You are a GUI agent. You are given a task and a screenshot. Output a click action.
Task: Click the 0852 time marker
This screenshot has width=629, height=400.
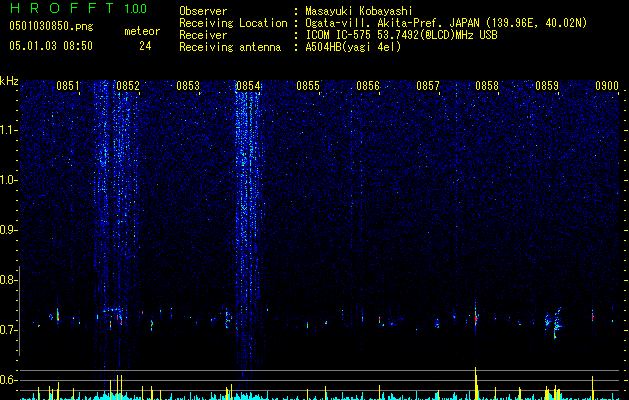128,86
